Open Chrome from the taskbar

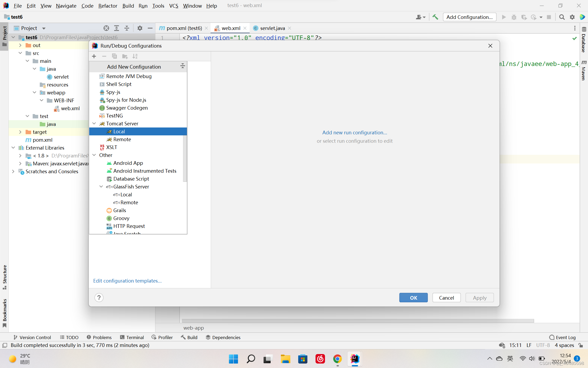pyautogui.click(x=337, y=359)
